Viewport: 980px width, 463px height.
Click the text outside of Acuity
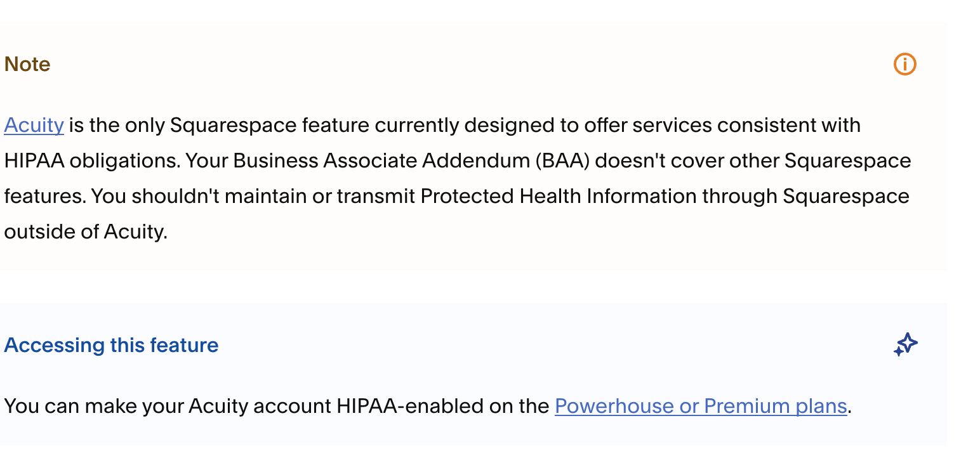pos(85,231)
